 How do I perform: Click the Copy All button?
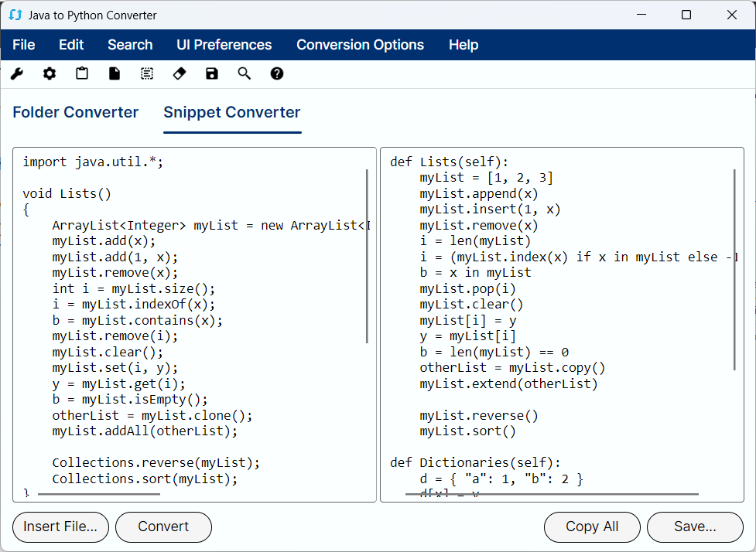point(592,526)
